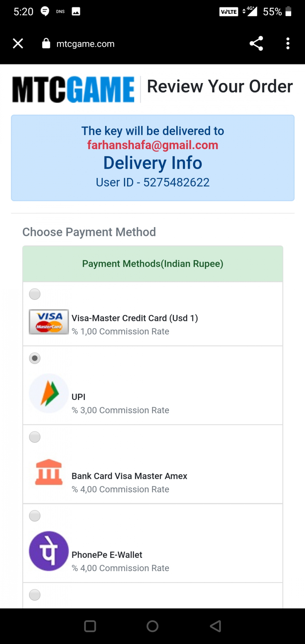Tap the orange bank building icon
This screenshot has width=305, height=644.
point(49,472)
